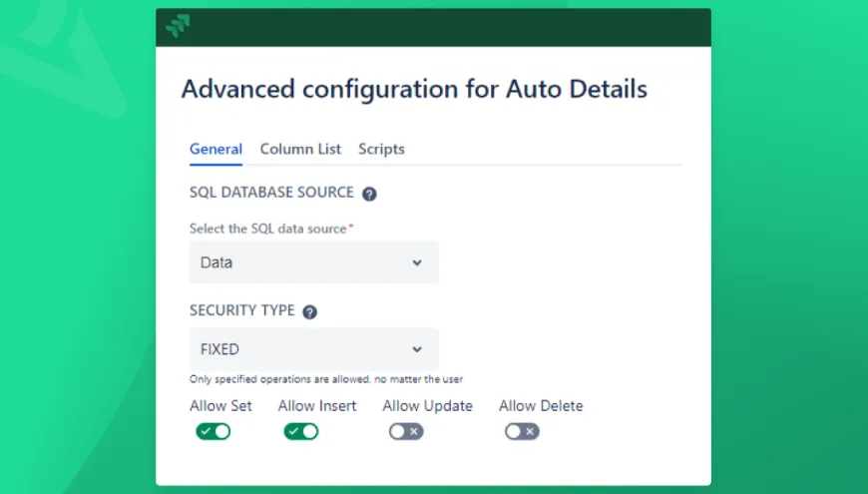Open the SQL data source dropdown
Screen dimensions: 868x494
pos(313,262)
